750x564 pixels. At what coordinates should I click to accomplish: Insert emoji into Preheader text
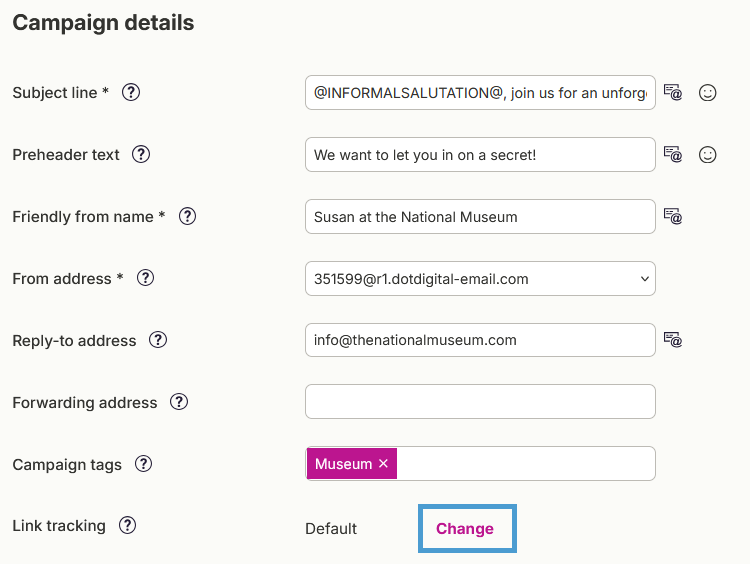tap(707, 155)
